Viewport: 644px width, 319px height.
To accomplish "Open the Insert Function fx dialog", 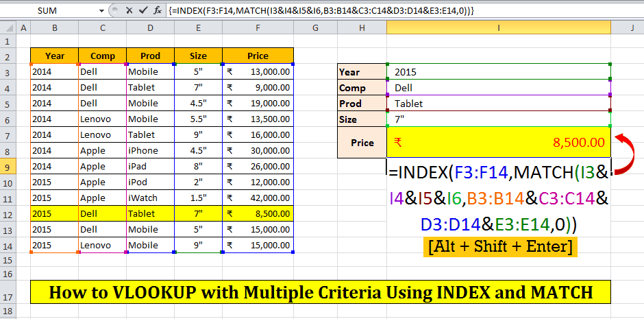I will [158, 11].
